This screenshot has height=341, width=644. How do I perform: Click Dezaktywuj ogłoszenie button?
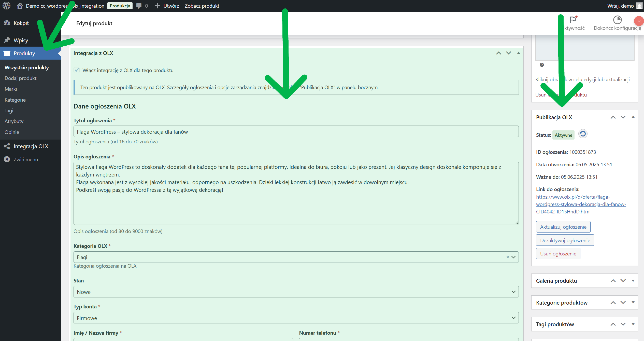(565, 240)
